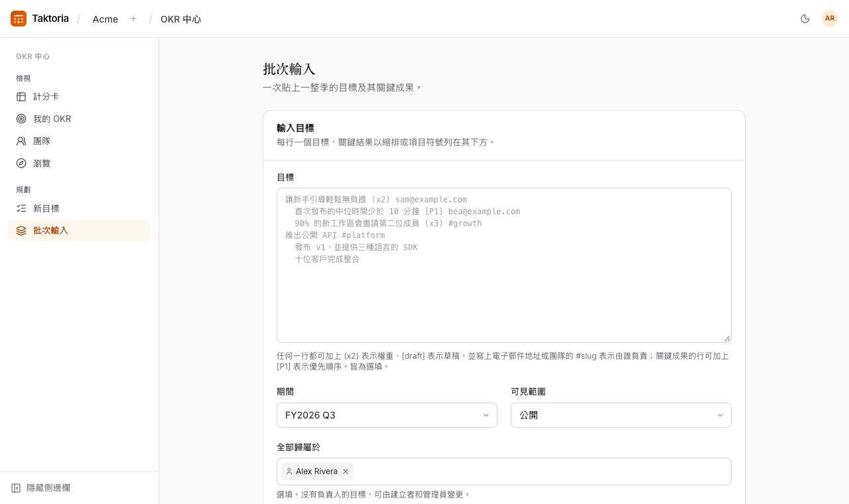
Task: Focus the 全部歸屬於 owner input field
Action: (x=504, y=472)
